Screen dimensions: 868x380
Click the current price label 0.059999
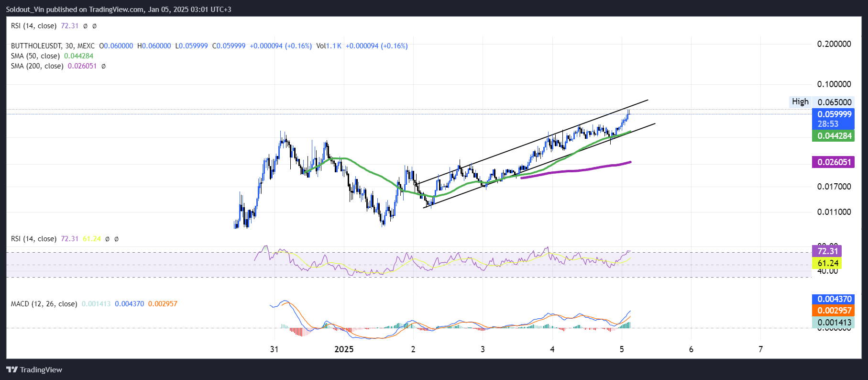point(834,114)
